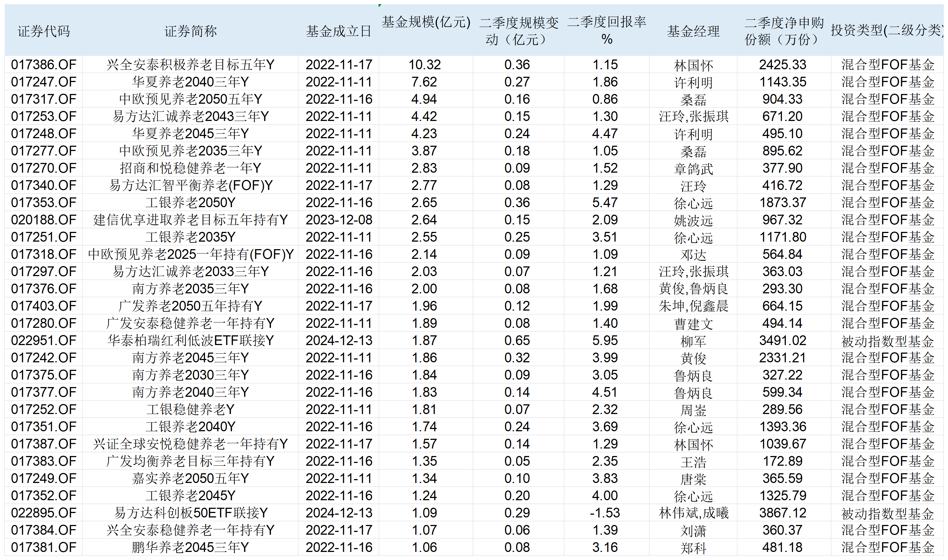The height and width of the screenshot is (560, 948).
Task: Select cell with code 017386.OF
Action: tap(44, 65)
